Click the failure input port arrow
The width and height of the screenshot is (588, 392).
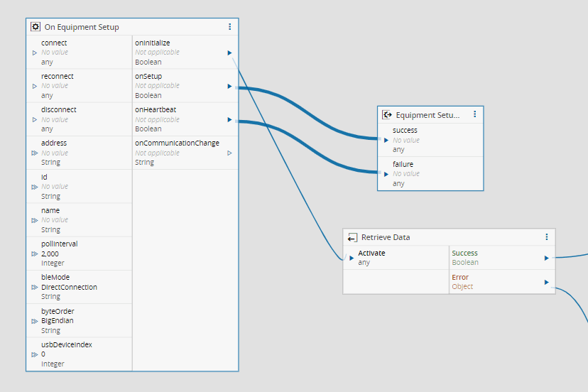[x=386, y=173]
